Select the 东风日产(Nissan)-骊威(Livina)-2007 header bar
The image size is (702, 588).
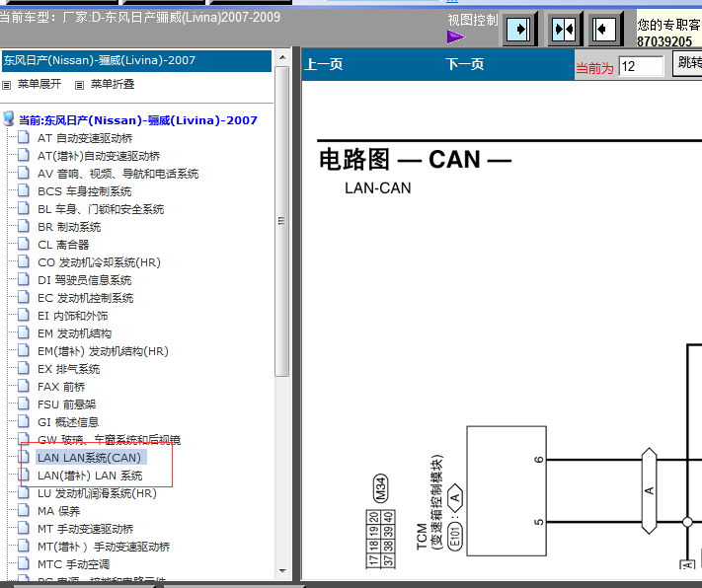tap(136, 60)
